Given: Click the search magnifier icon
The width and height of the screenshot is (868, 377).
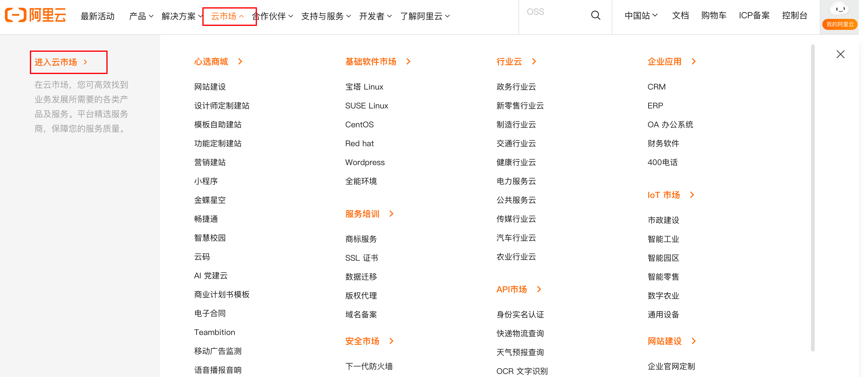Looking at the screenshot, I should [596, 16].
